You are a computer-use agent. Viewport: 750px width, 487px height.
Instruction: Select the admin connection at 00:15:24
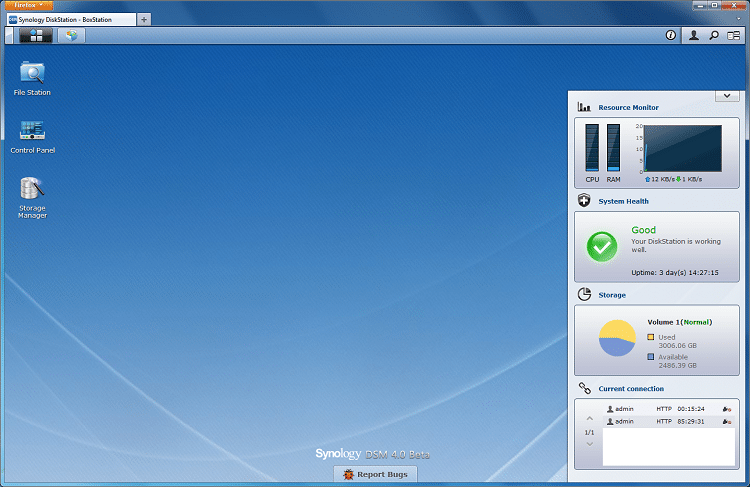(668, 409)
